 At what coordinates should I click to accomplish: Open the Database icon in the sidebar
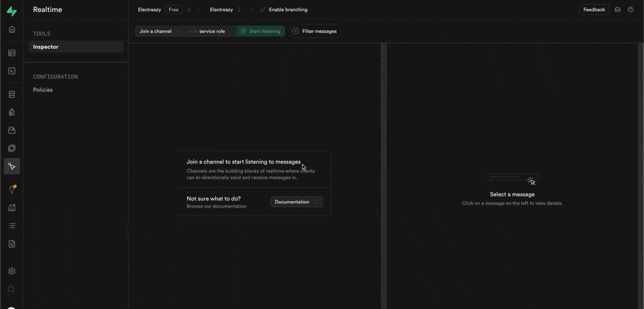click(x=12, y=95)
